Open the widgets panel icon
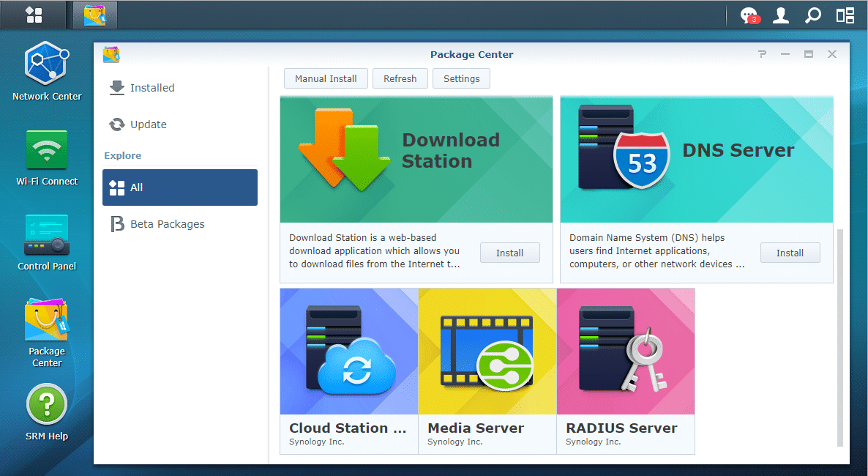The image size is (868, 476). (845, 15)
